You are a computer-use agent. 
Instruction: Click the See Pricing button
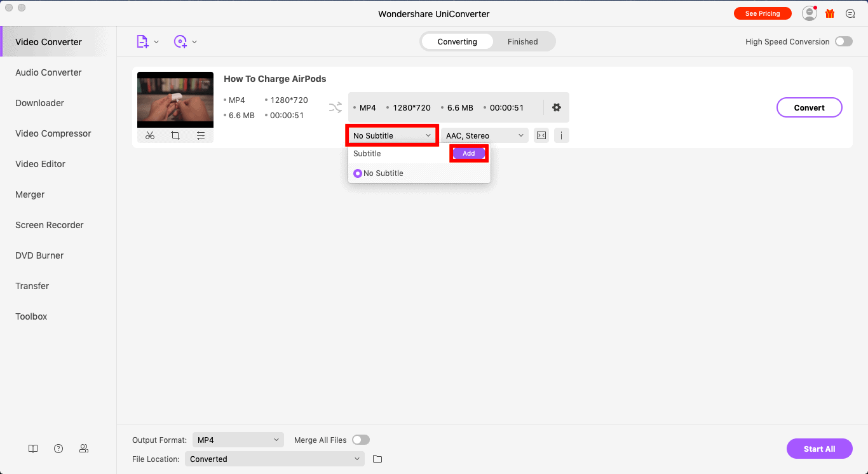pyautogui.click(x=763, y=13)
